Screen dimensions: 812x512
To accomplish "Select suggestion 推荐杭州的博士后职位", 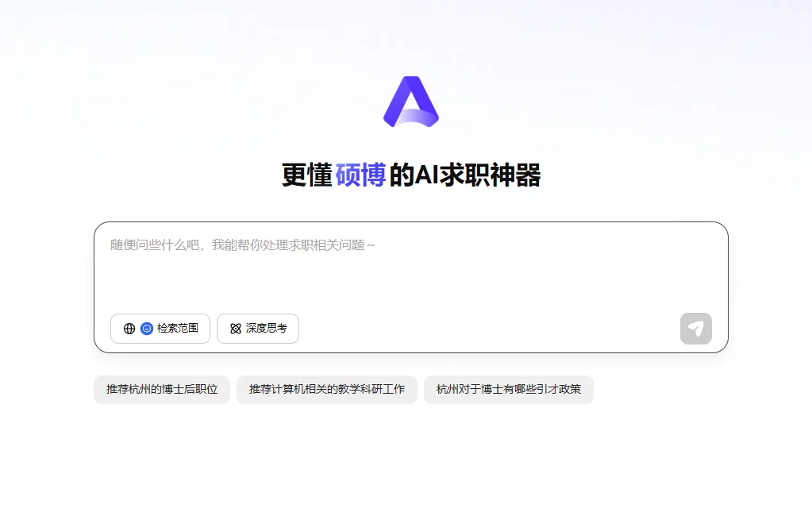I will (x=162, y=390).
